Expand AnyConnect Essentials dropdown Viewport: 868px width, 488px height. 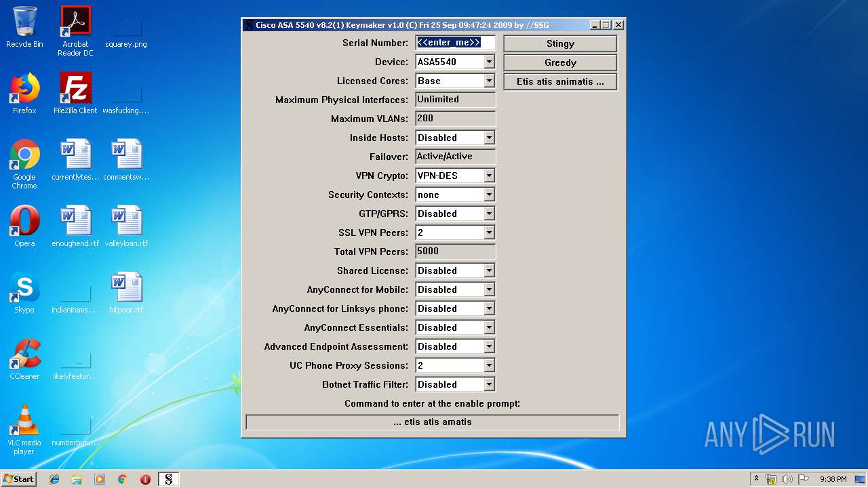[489, 327]
